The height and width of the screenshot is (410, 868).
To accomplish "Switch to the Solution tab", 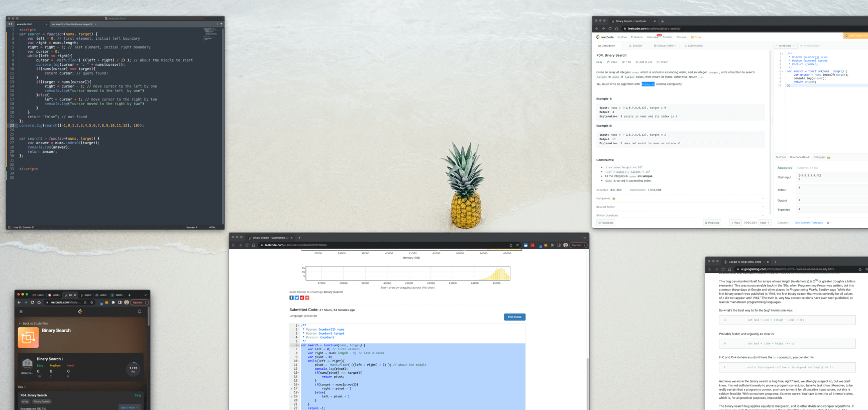I will [635, 46].
